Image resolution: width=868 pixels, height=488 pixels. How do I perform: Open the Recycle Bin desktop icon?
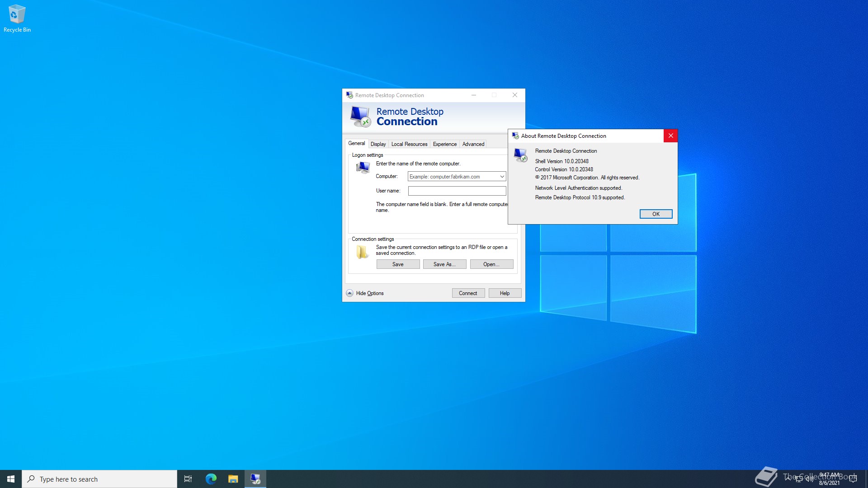tap(17, 19)
